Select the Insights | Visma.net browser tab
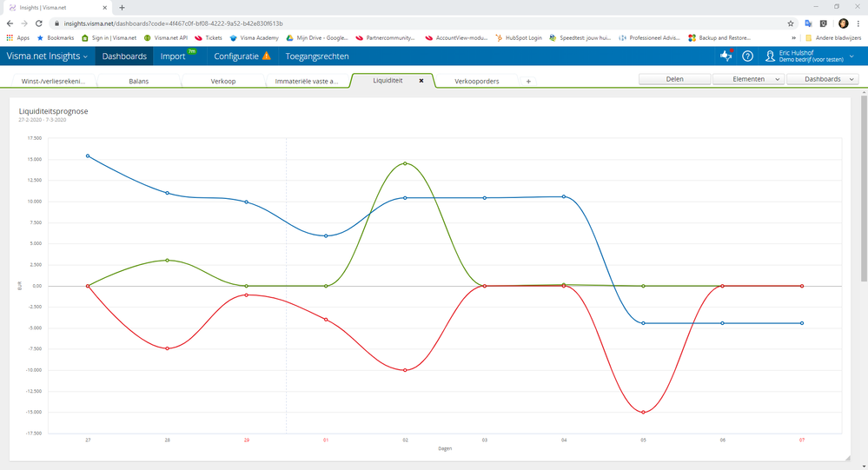Screen dimensions: 868x470 click(58, 8)
